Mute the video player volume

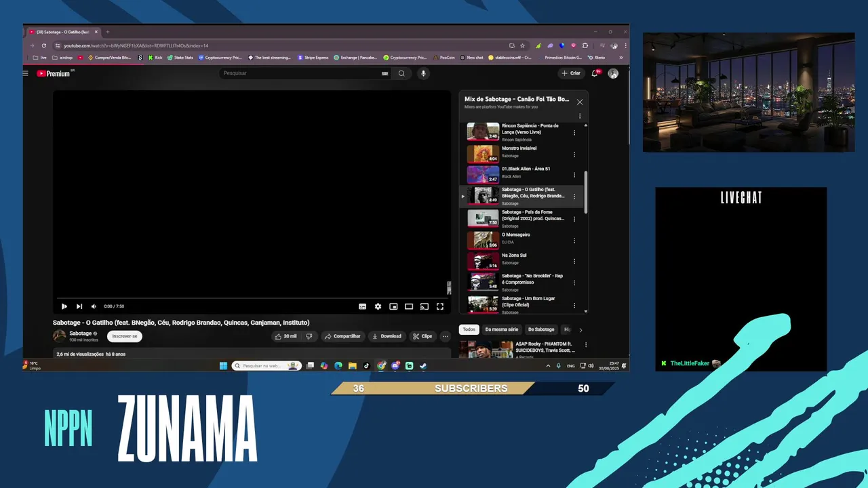pyautogui.click(x=94, y=306)
